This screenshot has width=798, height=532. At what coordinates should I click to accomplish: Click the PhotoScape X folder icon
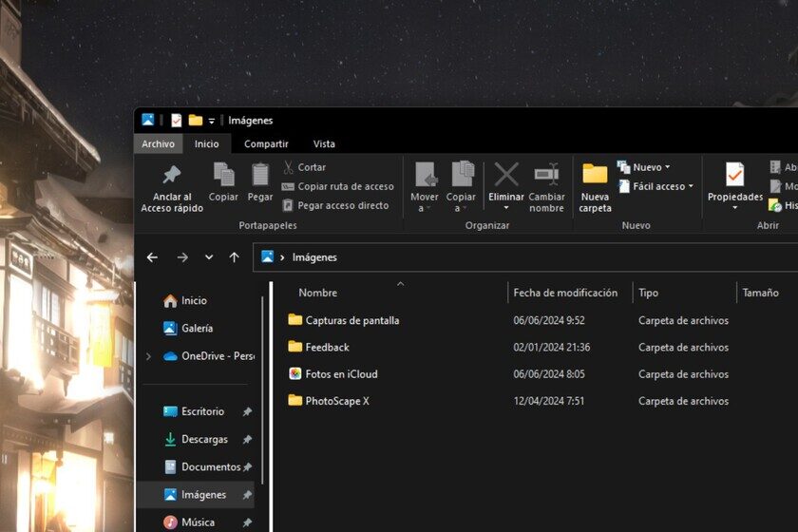point(294,400)
